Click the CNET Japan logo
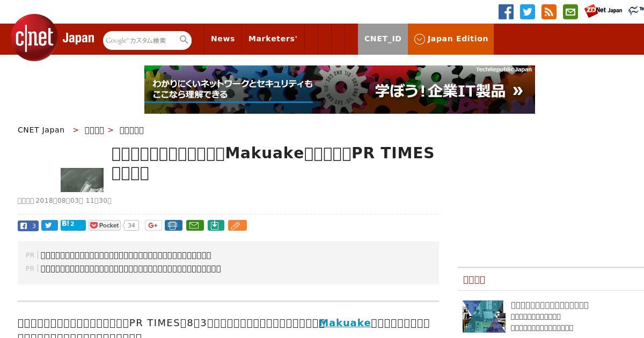 tap(53, 38)
